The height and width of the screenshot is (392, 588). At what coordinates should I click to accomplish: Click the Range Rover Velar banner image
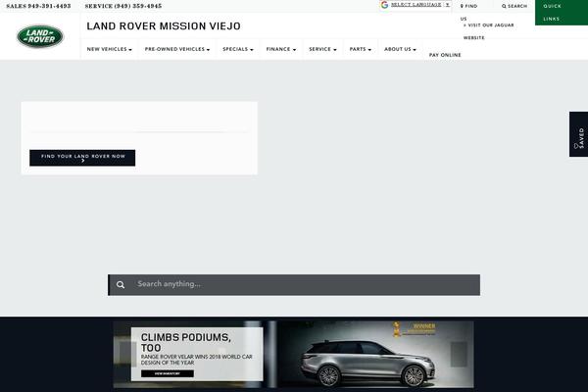(x=293, y=354)
